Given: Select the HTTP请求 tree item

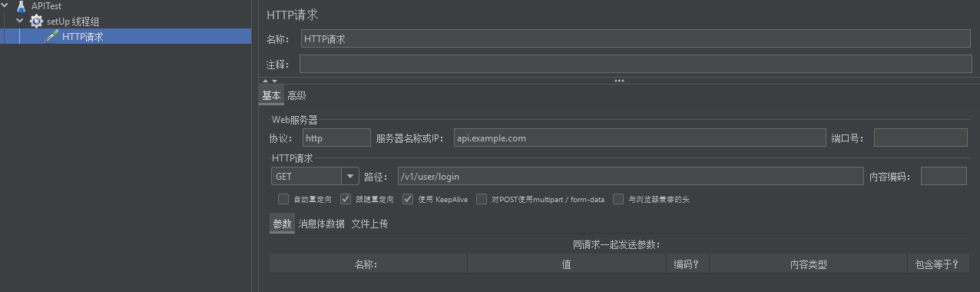Looking at the screenshot, I should [x=82, y=36].
